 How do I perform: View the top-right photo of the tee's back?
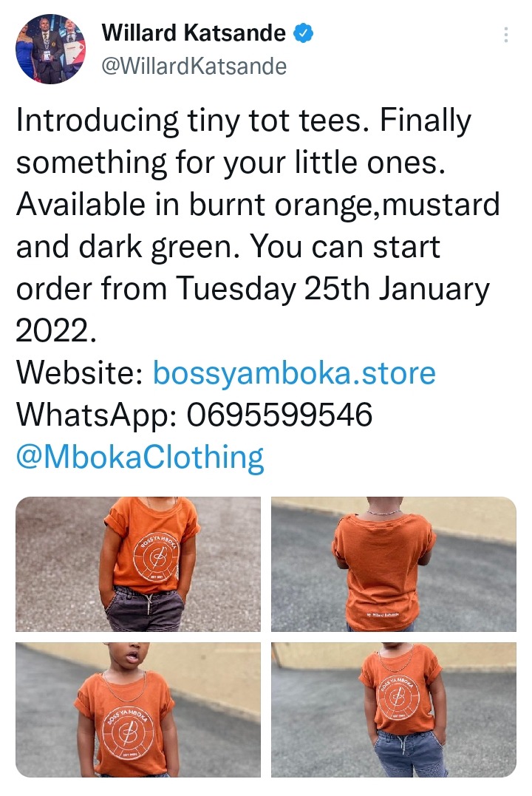pos(393,564)
